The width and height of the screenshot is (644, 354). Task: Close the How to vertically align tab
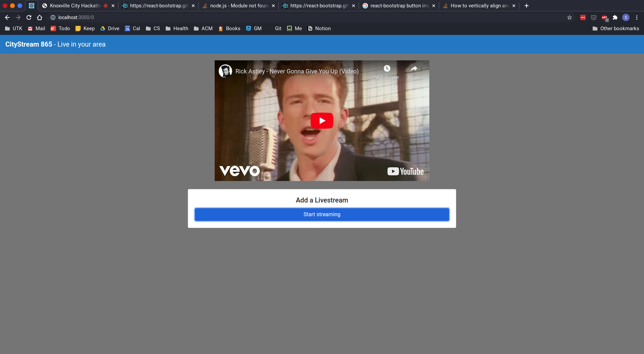click(514, 6)
